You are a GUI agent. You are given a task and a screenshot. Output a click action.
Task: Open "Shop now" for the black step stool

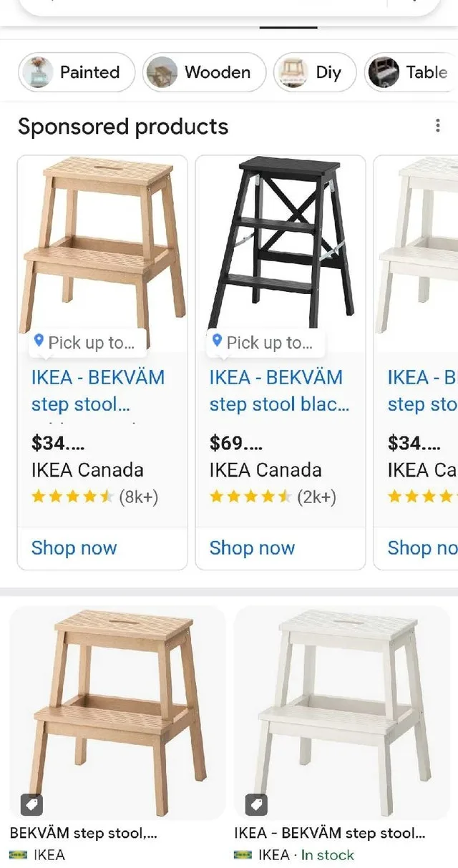(252, 547)
